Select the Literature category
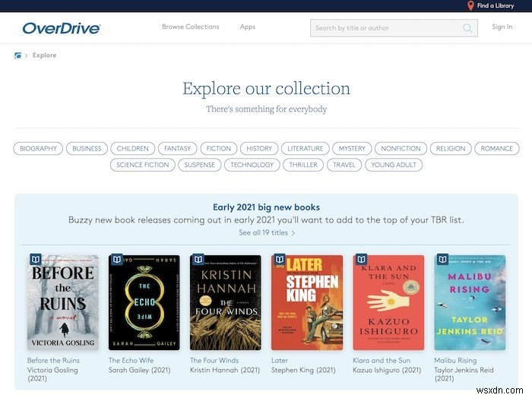 (x=306, y=148)
